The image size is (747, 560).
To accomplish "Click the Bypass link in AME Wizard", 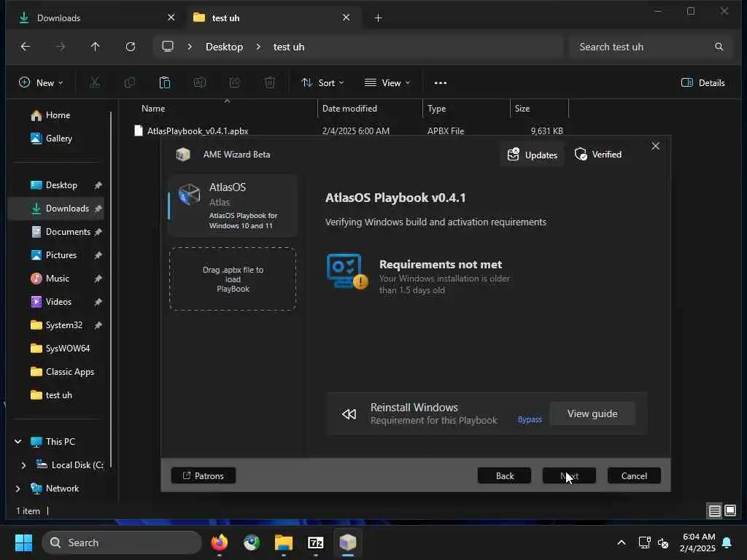I will (x=530, y=419).
